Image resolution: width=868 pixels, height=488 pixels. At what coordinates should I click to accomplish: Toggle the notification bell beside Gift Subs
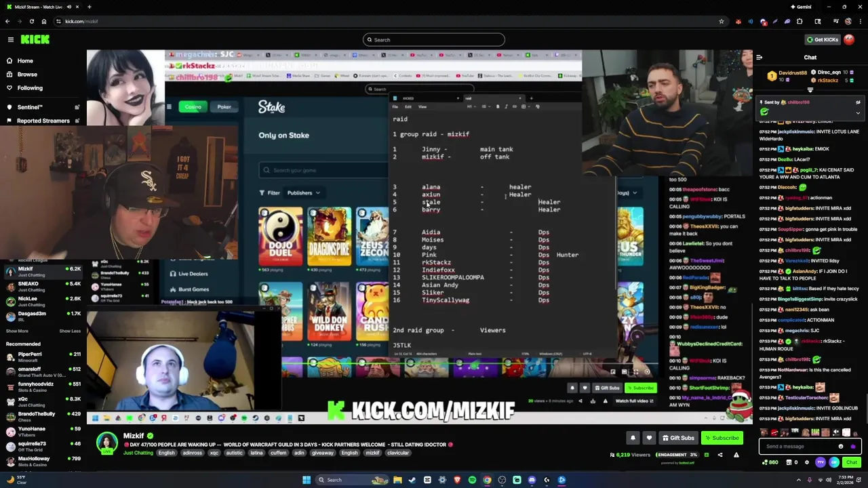pos(633,438)
